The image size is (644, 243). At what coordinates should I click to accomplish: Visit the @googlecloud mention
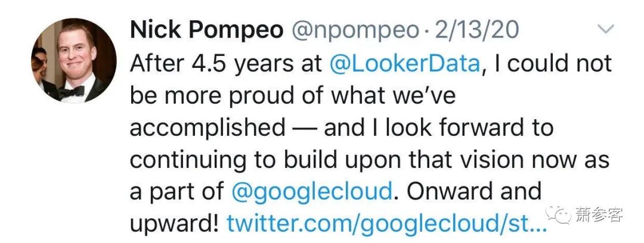coord(310,192)
